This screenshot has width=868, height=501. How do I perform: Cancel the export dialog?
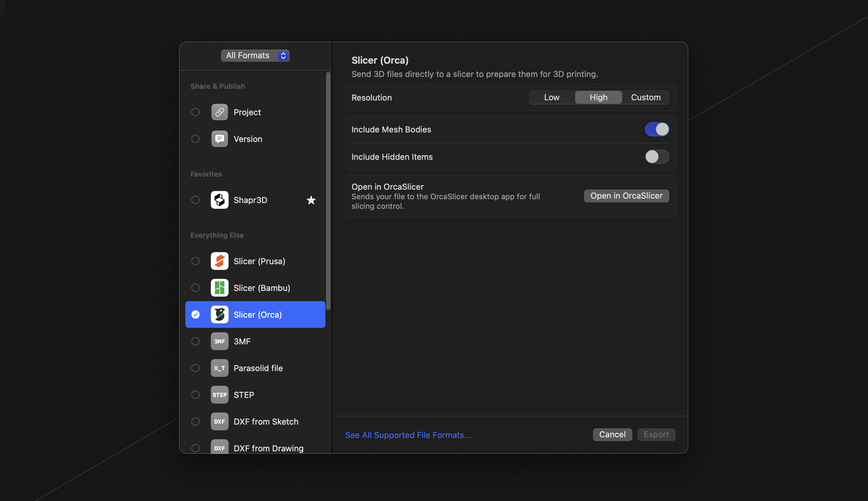pyautogui.click(x=612, y=434)
